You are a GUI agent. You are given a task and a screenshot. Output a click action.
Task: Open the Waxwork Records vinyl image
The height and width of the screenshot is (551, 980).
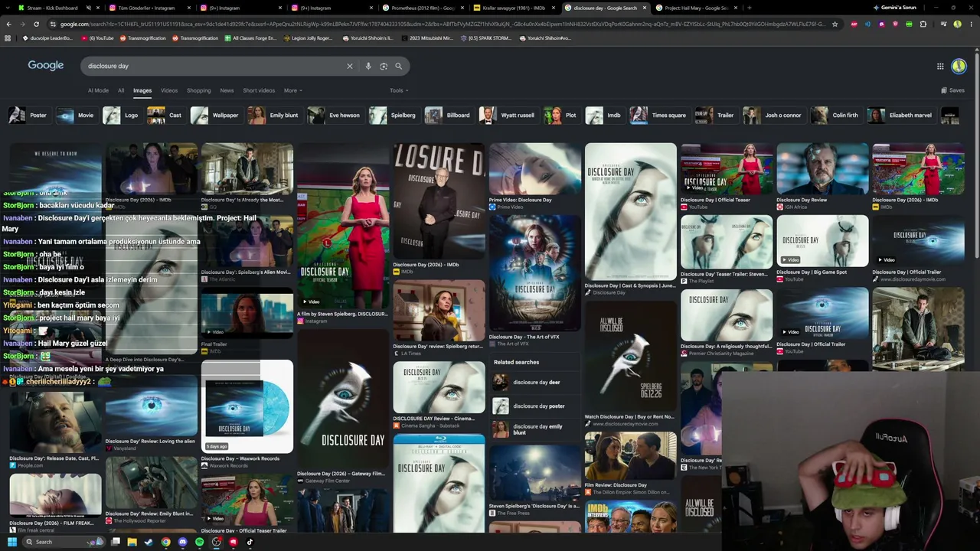247,406
